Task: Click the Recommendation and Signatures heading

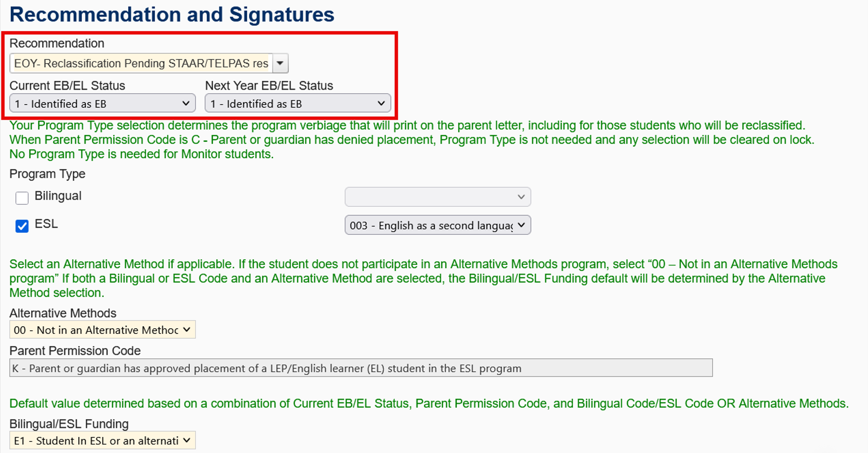Action: (x=172, y=15)
